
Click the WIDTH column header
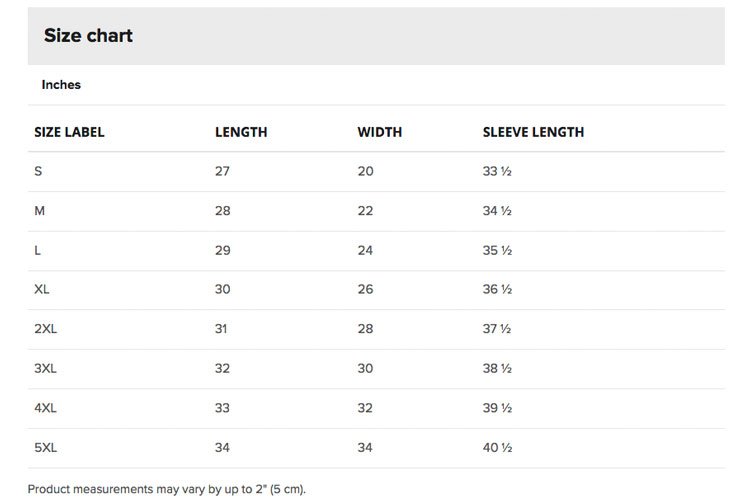point(380,132)
